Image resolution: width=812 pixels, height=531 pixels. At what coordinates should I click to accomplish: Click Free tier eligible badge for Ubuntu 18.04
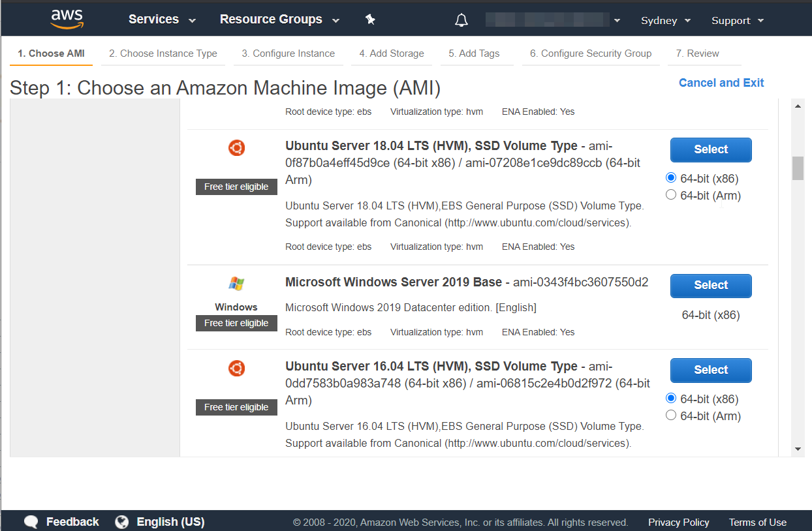click(x=236, y=187)
